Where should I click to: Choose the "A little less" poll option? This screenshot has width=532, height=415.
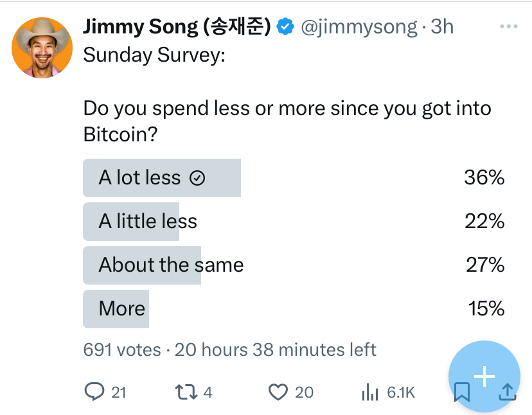(x=148, y=222)
